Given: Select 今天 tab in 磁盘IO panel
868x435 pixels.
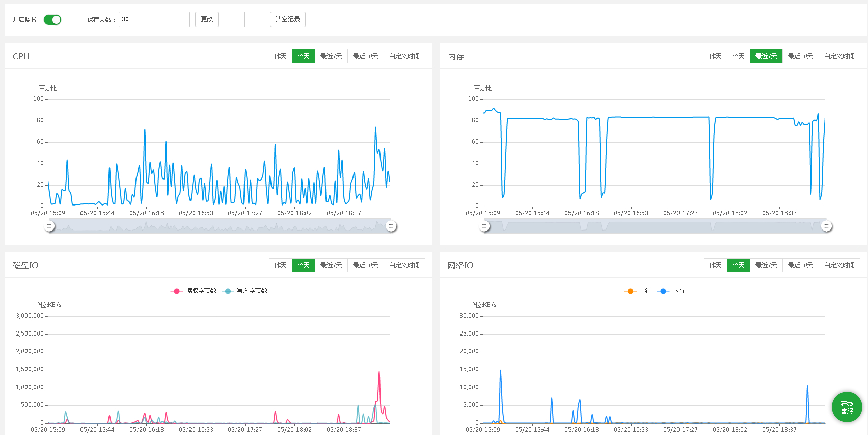Looking at the screenshot, I should [x=304, y=265].
